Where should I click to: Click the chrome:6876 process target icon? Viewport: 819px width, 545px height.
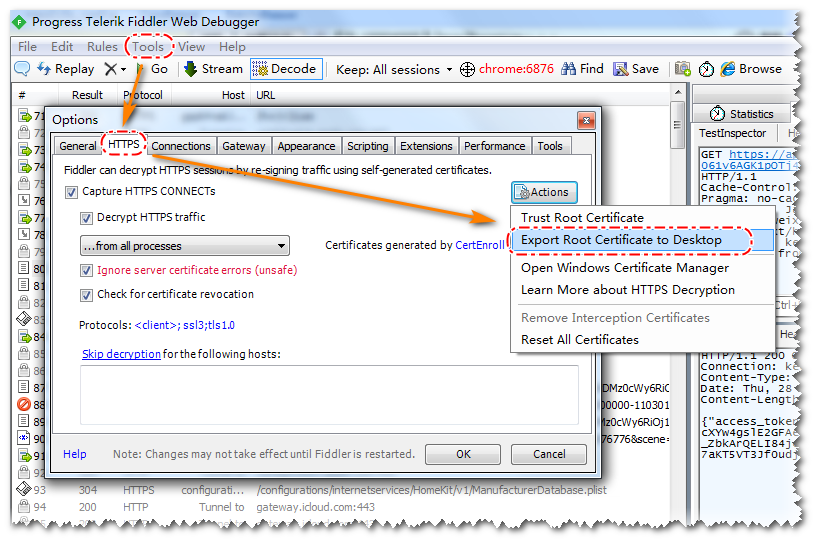point(467,69)
